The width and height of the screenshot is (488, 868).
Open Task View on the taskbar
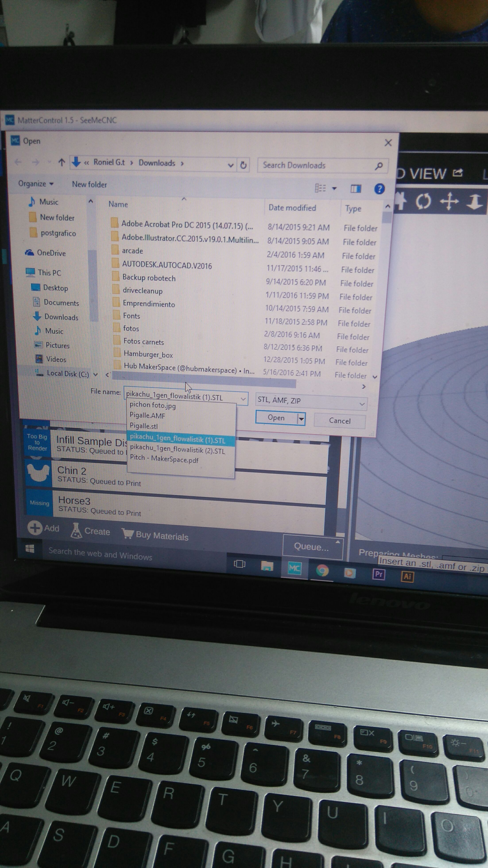pyautogui.click(x=239, y=564)
